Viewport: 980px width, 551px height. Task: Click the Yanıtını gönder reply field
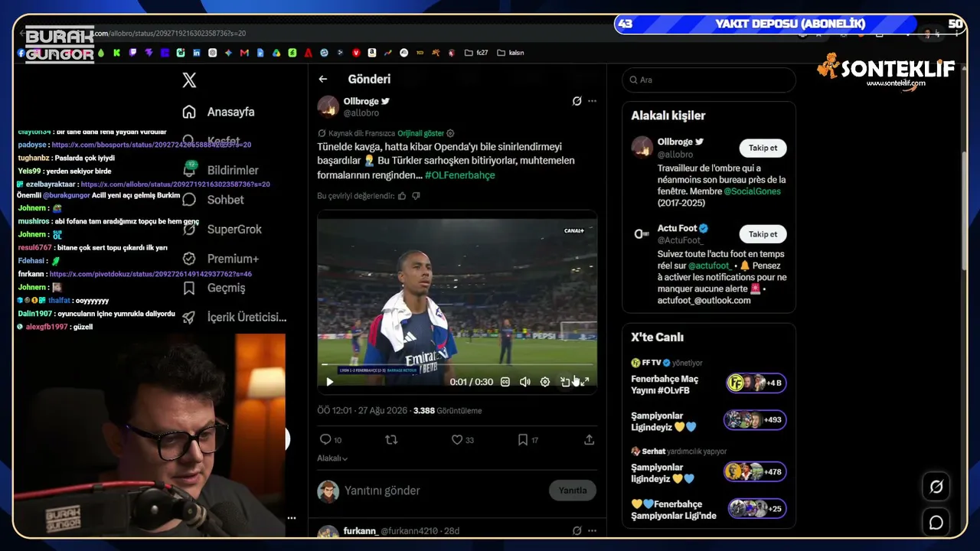tap(442, 491)
